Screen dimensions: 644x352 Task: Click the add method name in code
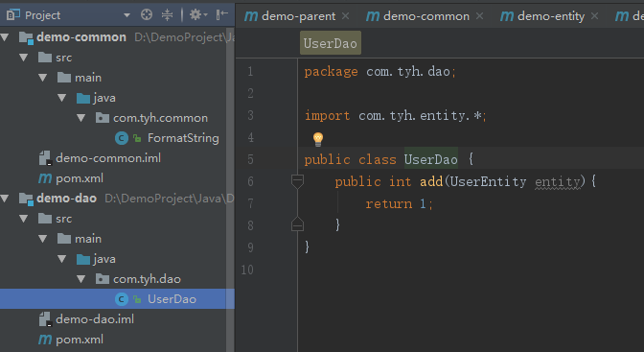[x=431, y=181]
